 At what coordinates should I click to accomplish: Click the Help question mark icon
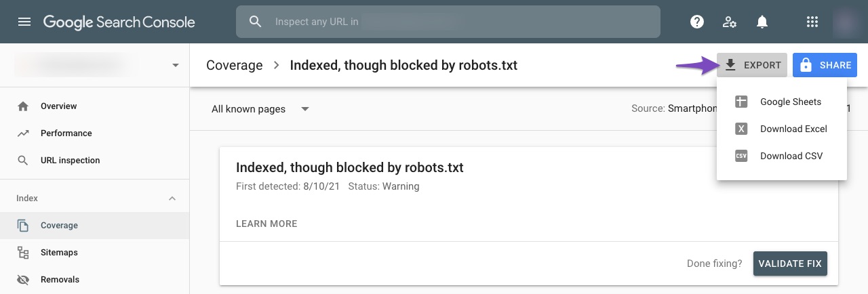pos(696,22)
